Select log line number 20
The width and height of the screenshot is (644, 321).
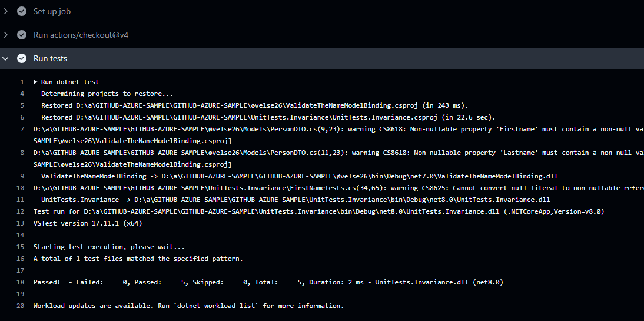click(21, 306)
